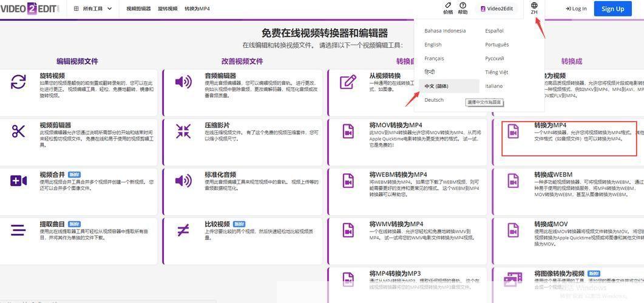Screen dimensions: 644x303
Task: Open the 视频剪辑器 card title
Action: [x=55, y=125]
